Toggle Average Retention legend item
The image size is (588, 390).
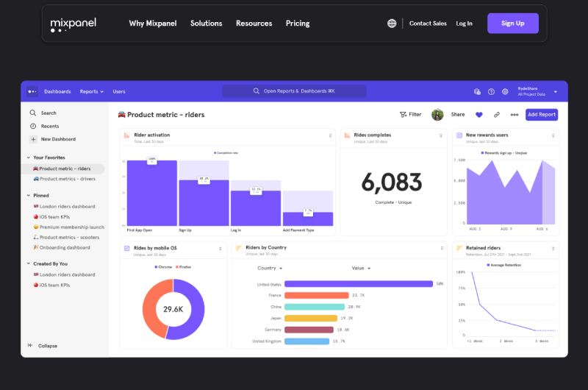[x=504, y=265]
